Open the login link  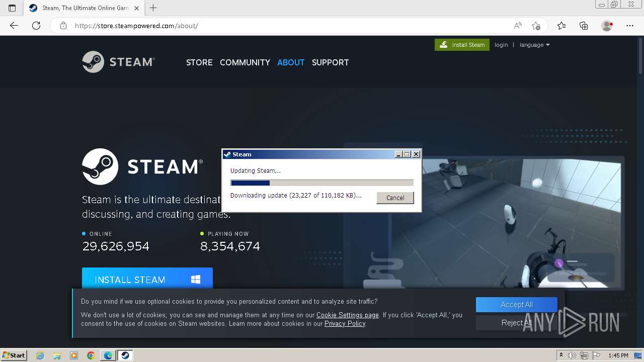click(x=501, y=45)
